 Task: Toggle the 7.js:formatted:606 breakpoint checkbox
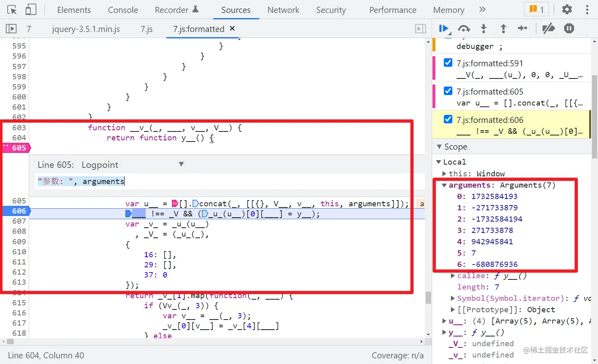click(448, 119)
